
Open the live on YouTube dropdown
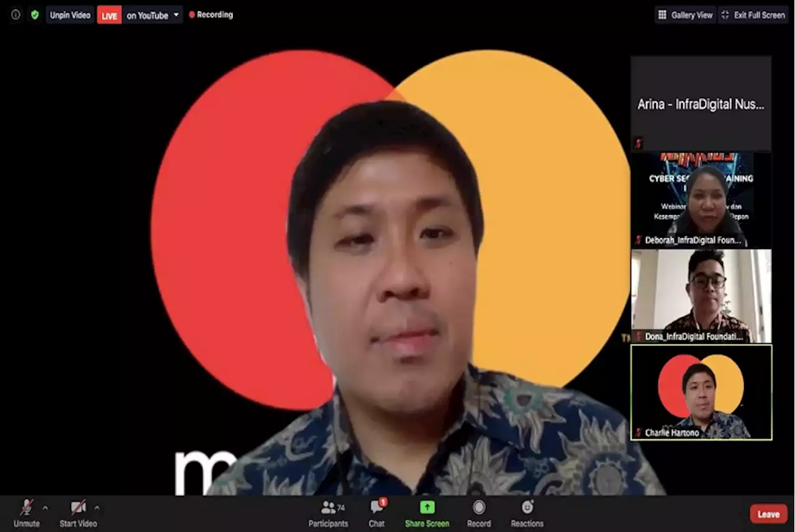click(x=153, y=15)
